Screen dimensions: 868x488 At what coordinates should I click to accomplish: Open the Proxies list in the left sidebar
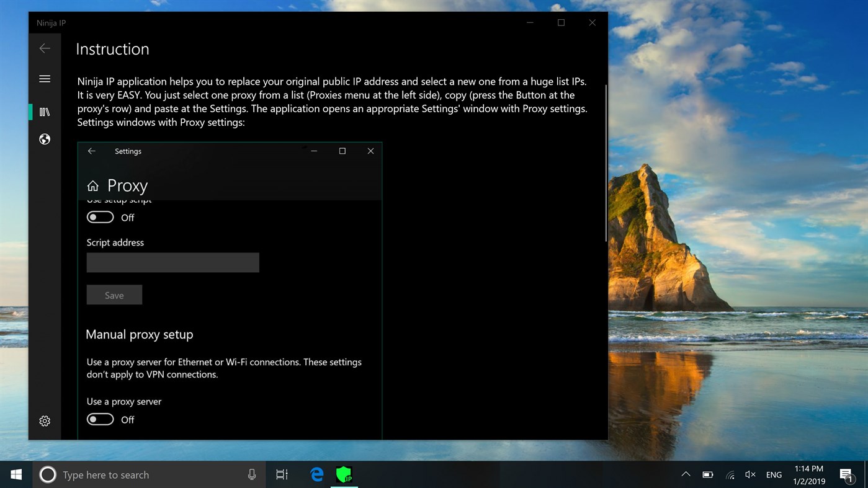44,112
